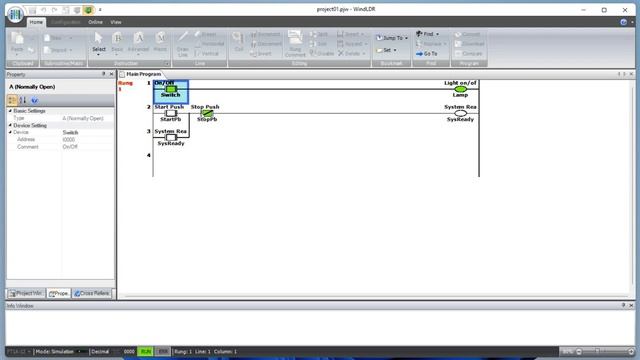640x360 pixels.
Task: Select the Draw Line pencil tool
Action: [182, 44]
